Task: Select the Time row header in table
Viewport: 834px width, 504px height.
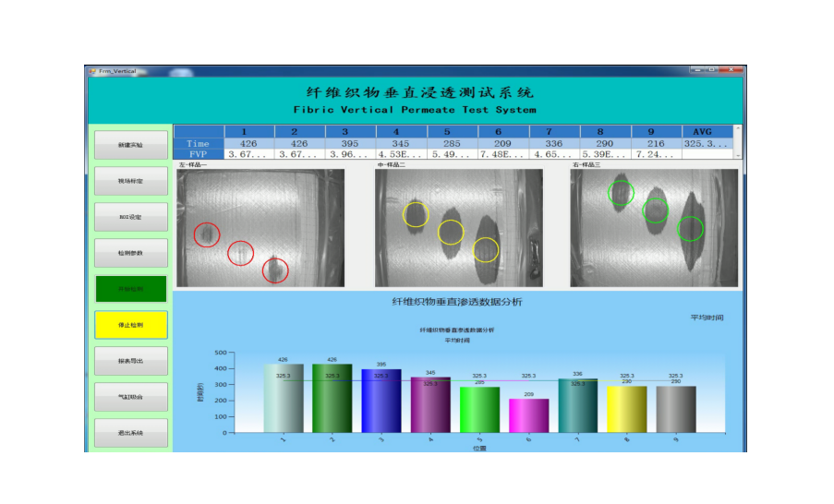Action: (198, 144)
